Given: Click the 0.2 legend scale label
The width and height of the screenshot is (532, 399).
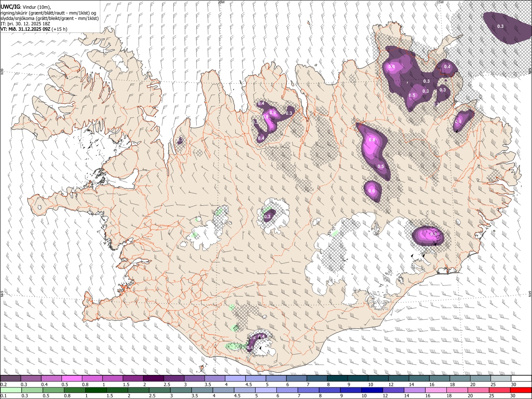Looking at the screenshot, I should [x=3, y=384].
